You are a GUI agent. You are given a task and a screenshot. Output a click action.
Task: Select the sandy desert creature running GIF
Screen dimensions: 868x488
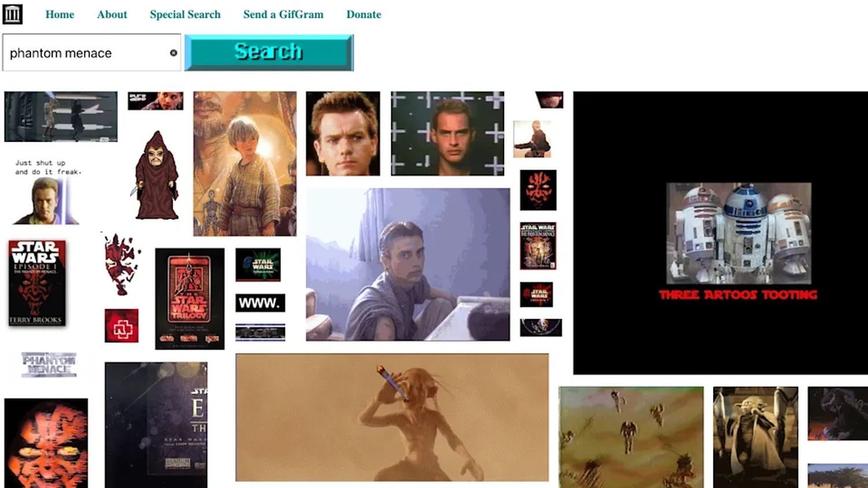pos(392,417)
